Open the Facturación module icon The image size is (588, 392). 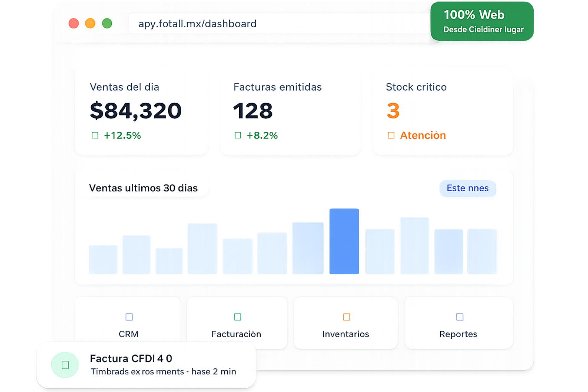pos(237,317)
